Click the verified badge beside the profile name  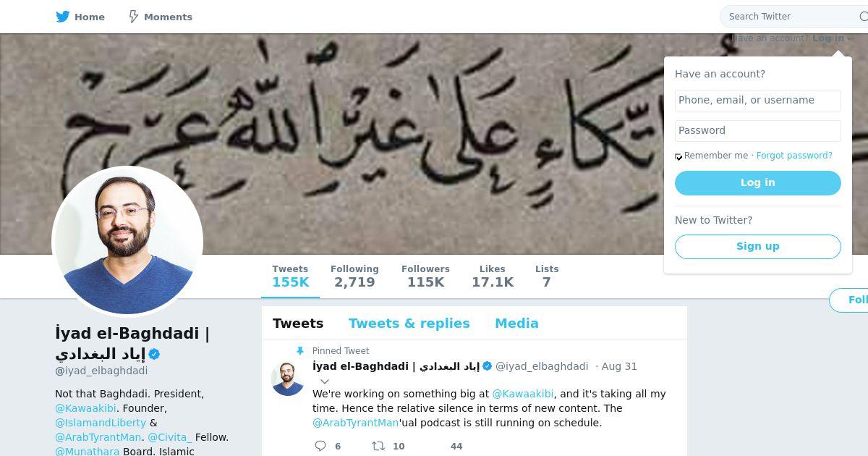(x=154, y=355)
